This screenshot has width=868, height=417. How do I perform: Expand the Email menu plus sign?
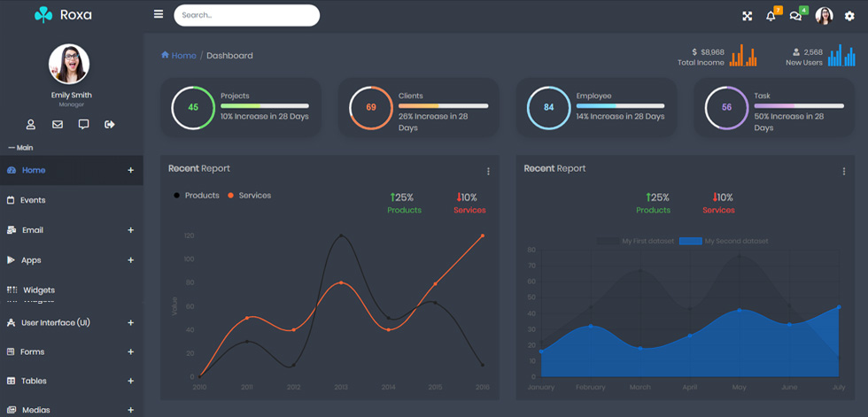point(131,230)
